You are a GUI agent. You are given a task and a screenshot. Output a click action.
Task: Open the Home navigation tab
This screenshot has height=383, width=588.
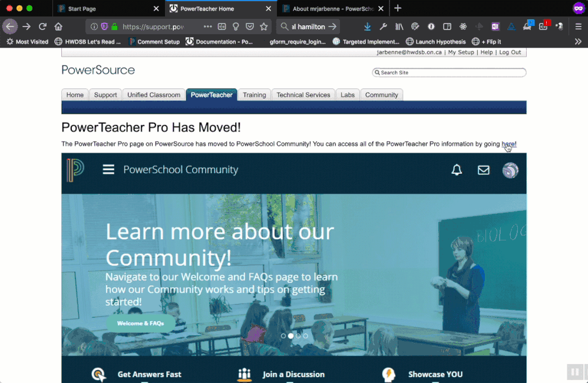[75, 95]
